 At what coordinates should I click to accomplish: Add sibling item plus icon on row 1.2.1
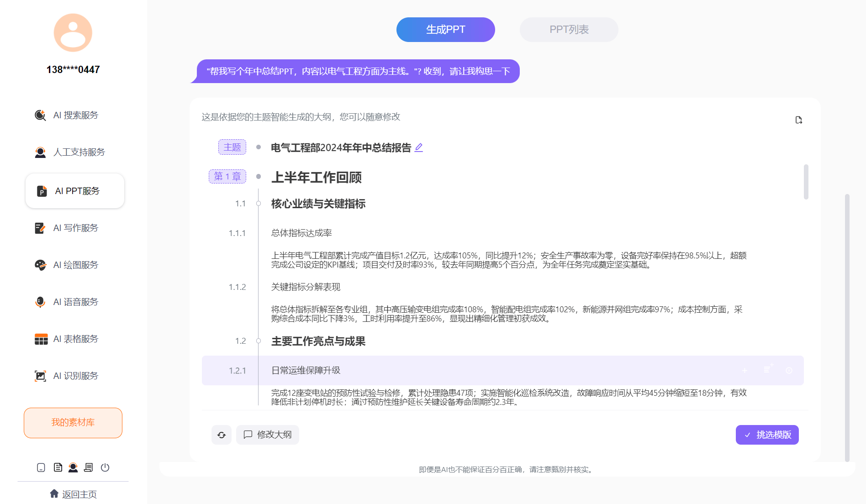click(x=745, y=370)
